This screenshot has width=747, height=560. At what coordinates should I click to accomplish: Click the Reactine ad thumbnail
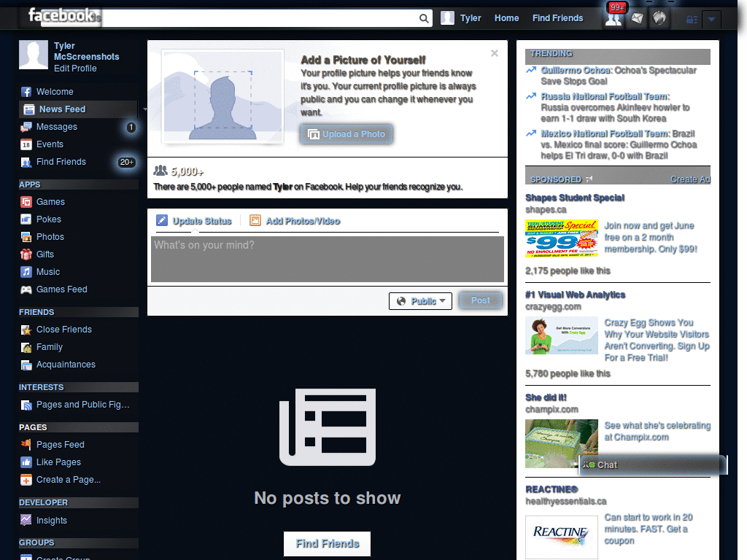[561, 537]
